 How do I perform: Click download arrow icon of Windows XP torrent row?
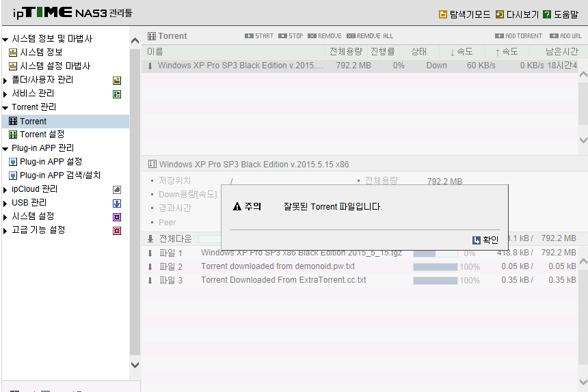[150, 66]
